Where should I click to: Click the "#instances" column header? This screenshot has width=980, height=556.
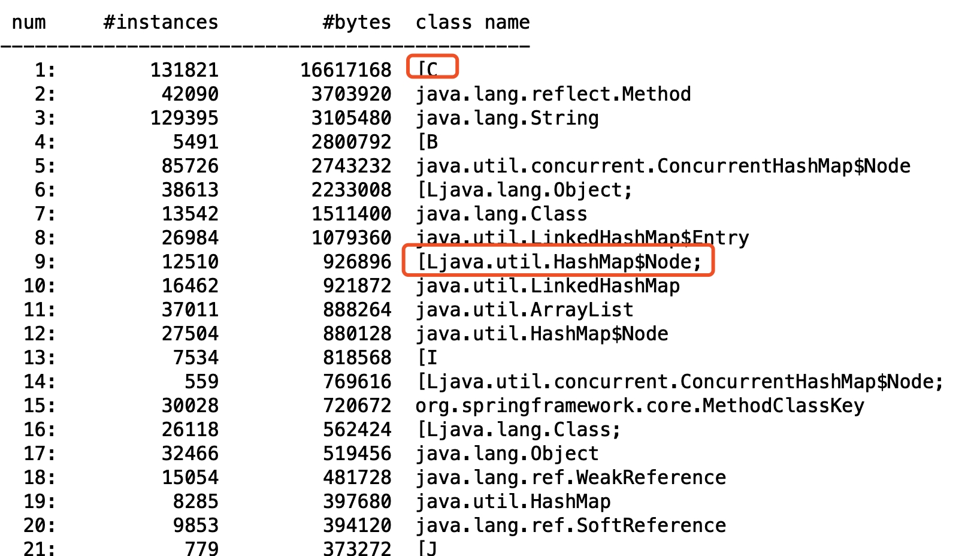(x=161, y=22)
